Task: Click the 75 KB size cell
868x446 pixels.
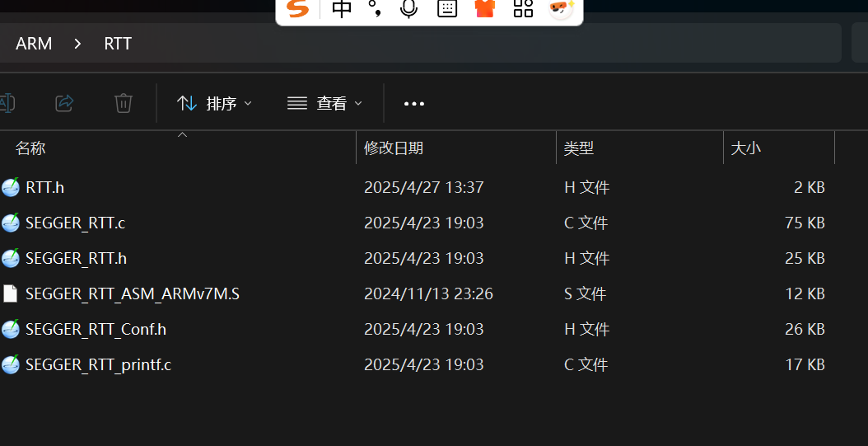Action: (805, 223)
